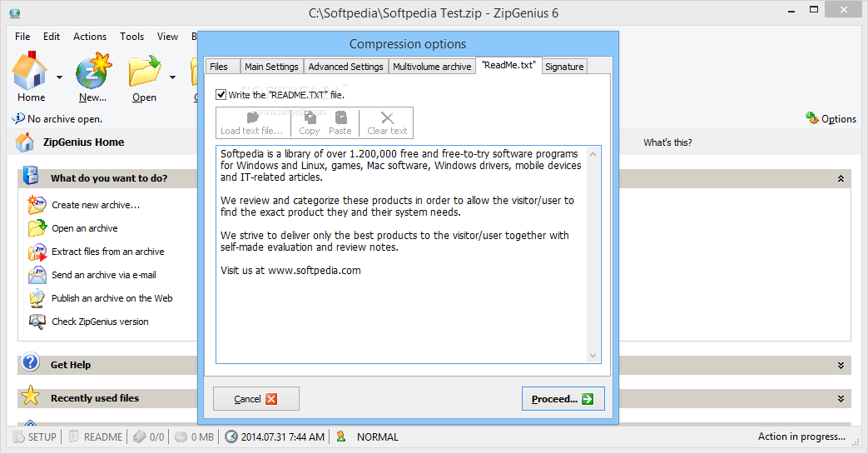Click the Send via e-mail envelope icon
Screen dimensions: 868x454
coord(37,275)
